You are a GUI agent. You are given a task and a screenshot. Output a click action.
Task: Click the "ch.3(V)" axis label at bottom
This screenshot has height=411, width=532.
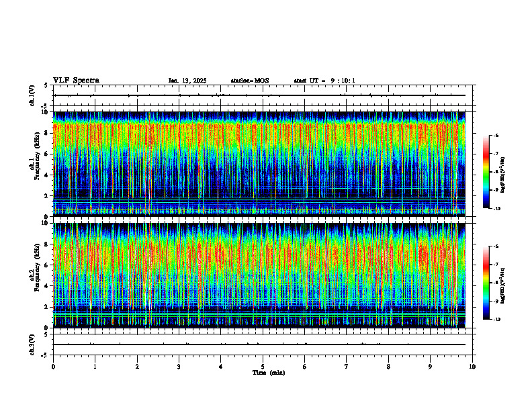point(32,345)
